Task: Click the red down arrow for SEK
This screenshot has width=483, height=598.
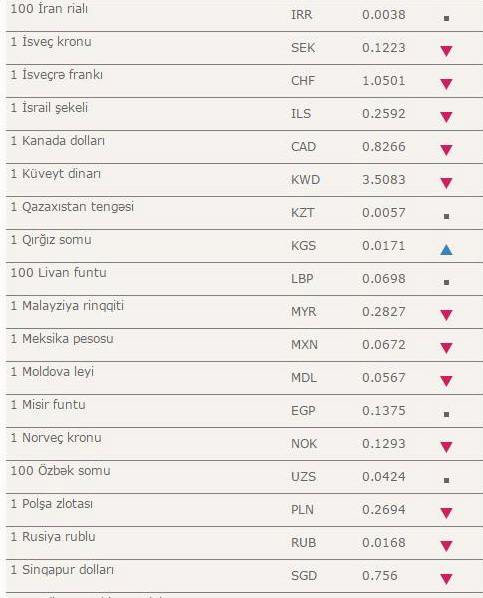Action: point(446,51)
